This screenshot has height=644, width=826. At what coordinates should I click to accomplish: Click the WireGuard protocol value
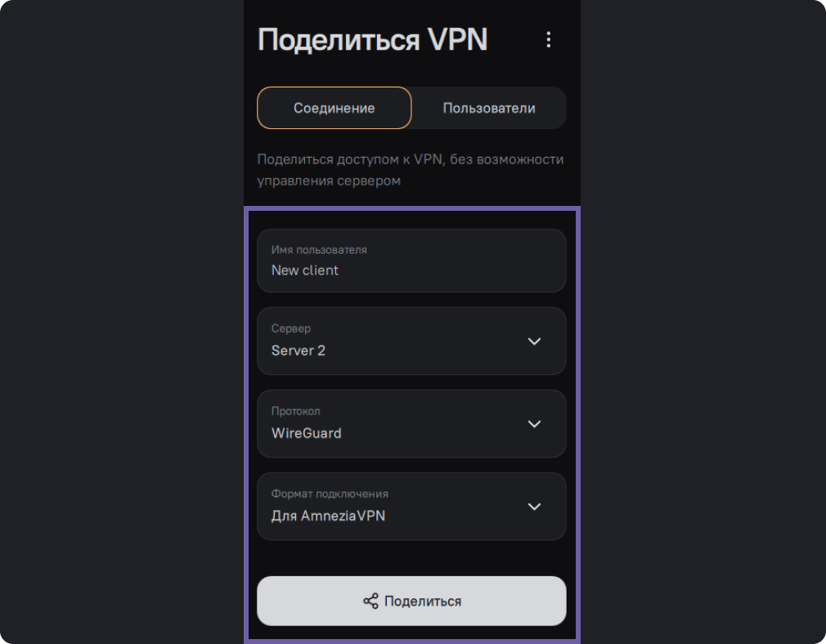307,433
